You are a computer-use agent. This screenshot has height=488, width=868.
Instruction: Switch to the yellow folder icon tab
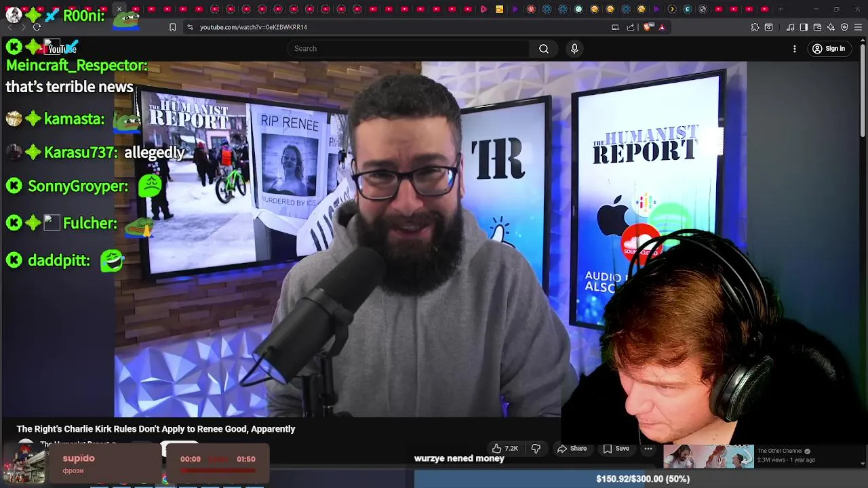click(499, 9)
